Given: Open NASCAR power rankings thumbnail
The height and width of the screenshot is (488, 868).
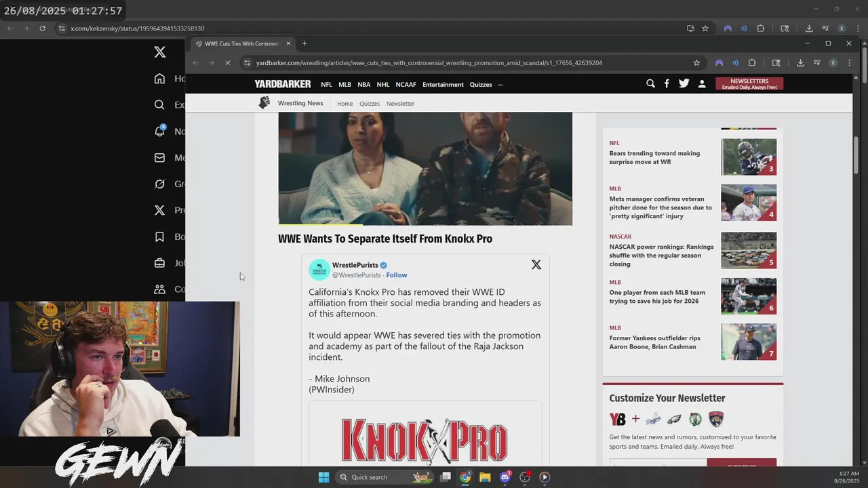Looking at the screenshot, I should click(x=749, y=250).
